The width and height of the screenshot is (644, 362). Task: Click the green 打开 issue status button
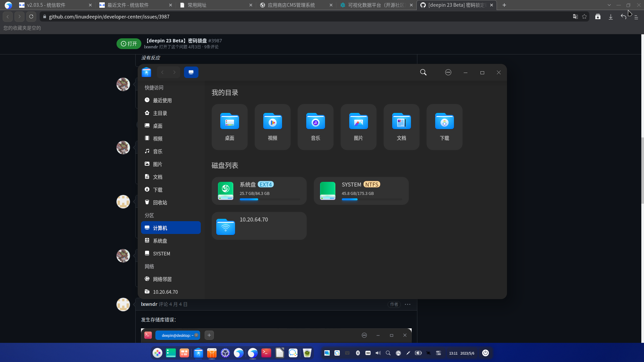pyautogui.click(x=129, y=44)
